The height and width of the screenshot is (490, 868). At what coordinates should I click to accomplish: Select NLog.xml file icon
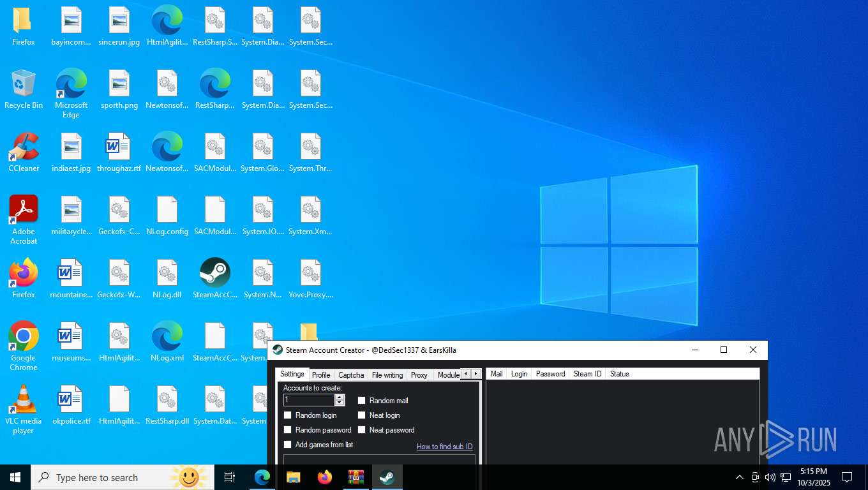(x=167, y=343)
